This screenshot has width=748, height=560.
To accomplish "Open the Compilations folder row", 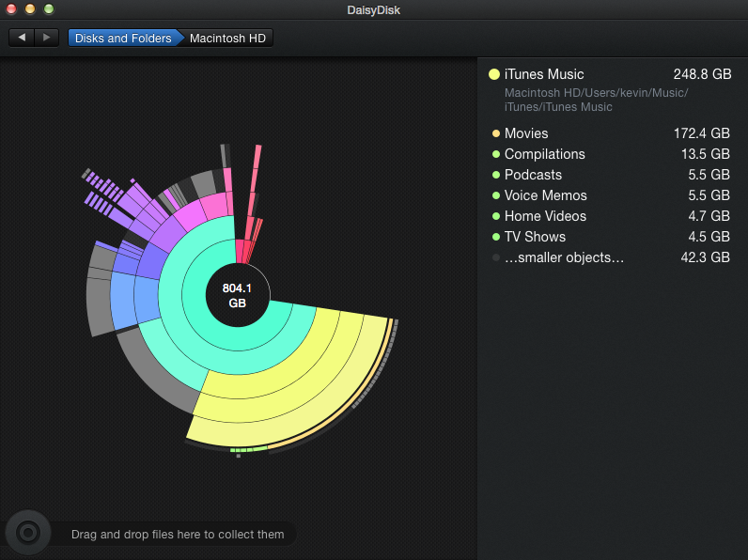I will tap(611, 154).
